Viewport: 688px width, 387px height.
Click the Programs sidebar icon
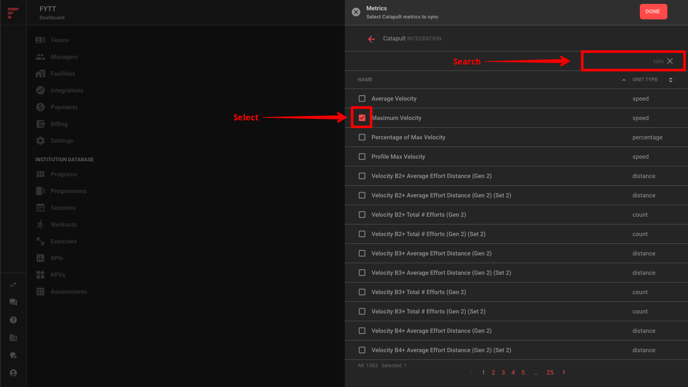[40, 174]
